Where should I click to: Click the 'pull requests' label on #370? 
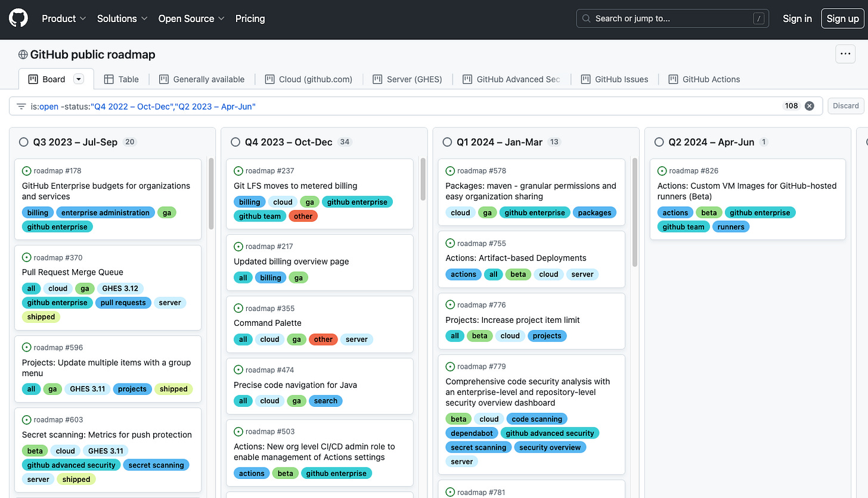[x=123, y=303]
